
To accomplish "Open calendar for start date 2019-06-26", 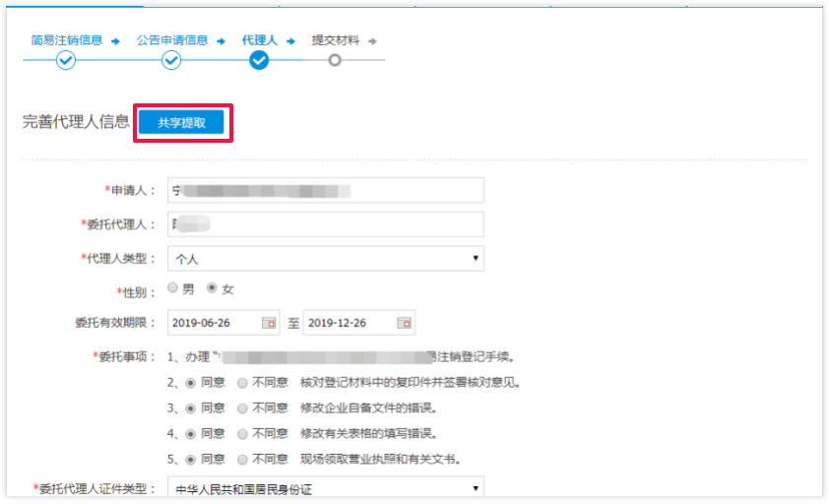I will [x=269, y=323].
